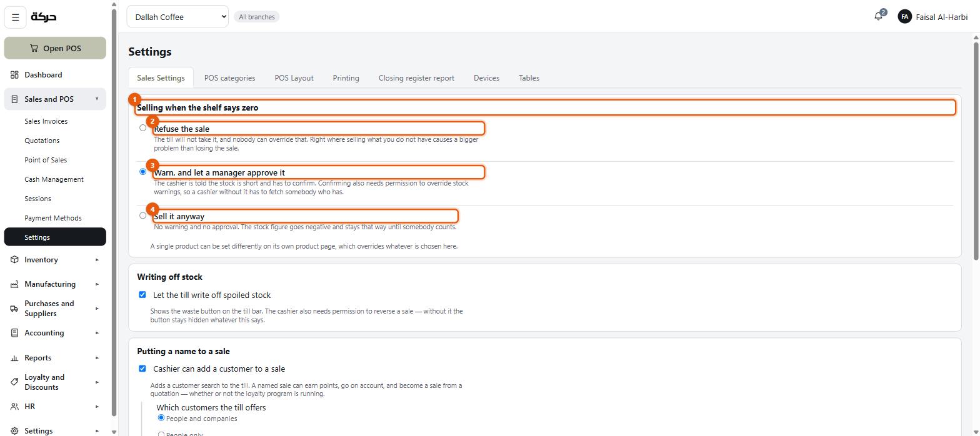980x436 pixels.
Task: Click the Which customers the till offers label
Action: 211,407
